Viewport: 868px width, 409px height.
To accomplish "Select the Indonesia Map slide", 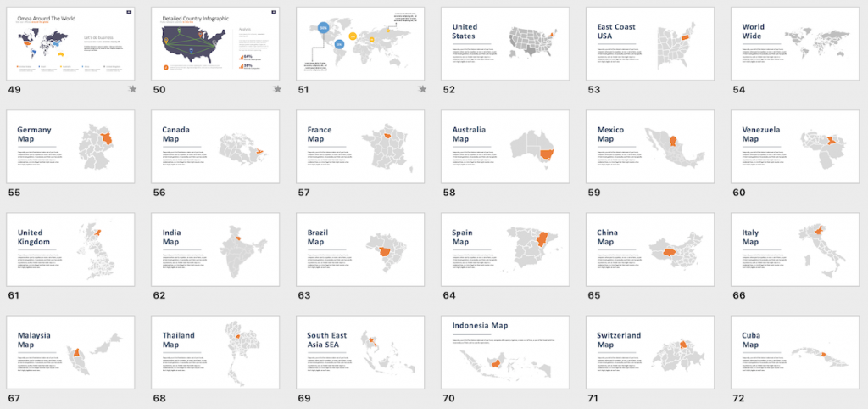I will tap(505, 352).
